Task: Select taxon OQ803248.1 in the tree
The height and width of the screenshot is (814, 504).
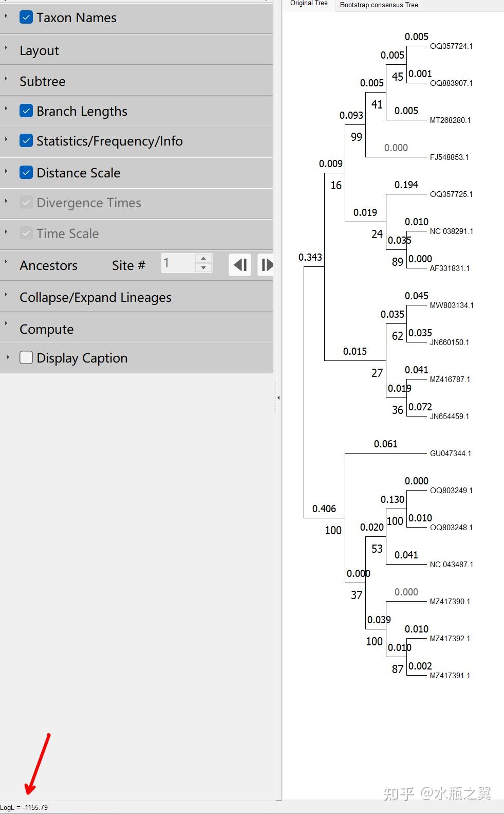Action: point(451,528)
